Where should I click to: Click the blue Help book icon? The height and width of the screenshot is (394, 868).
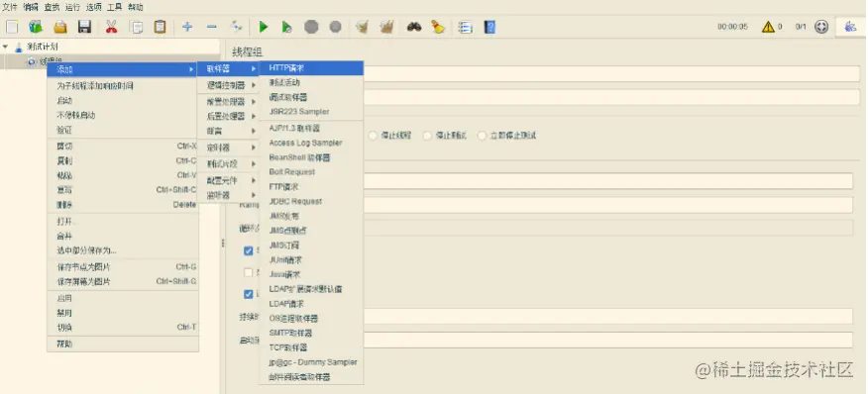tap(489, 27)
